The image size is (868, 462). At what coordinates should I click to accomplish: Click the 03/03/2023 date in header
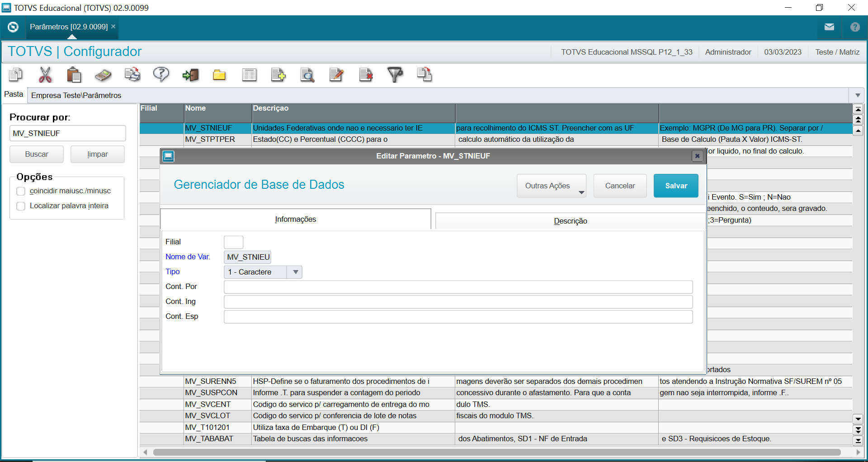point(783,52)
